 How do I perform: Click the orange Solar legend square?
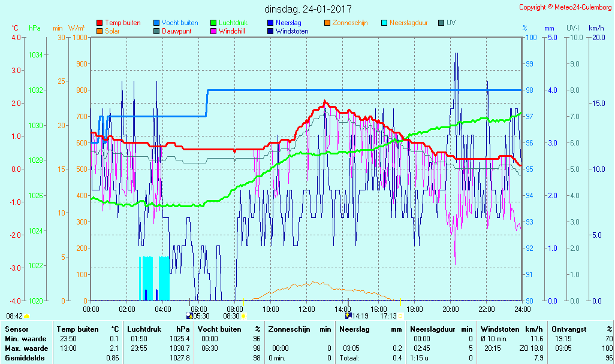(100, 31)
